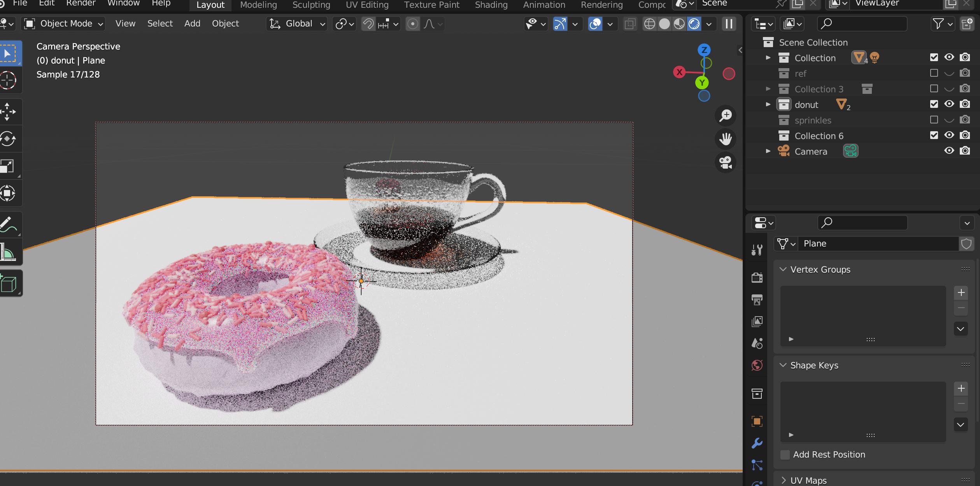
Task: Open the Object Mode dropdown
Action: click(x=64, y=24)
